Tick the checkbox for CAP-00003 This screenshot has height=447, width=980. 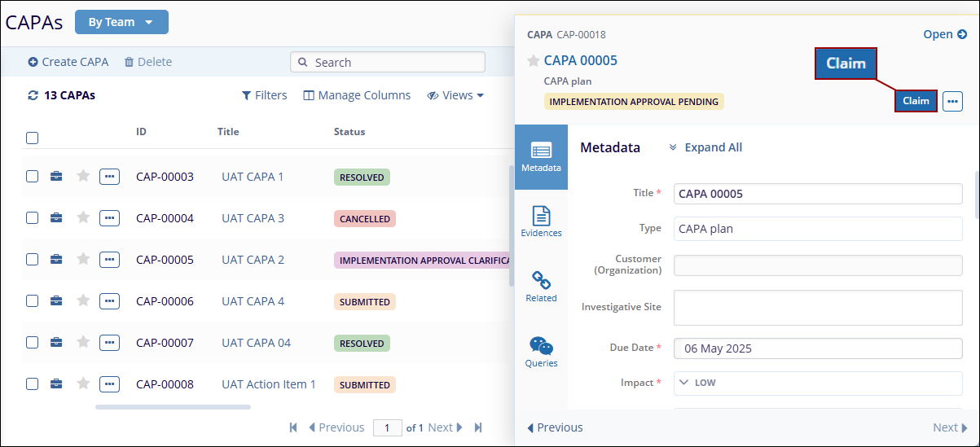point(32,177)
